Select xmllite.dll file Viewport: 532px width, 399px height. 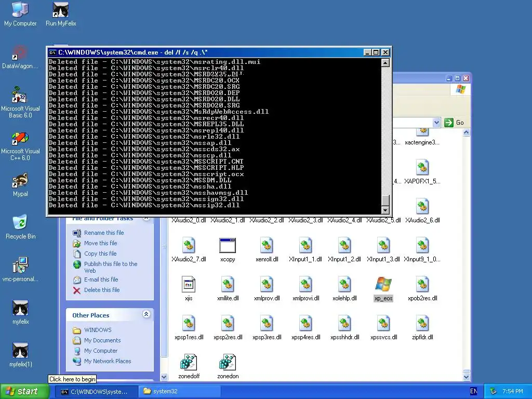tap(228, 289)
